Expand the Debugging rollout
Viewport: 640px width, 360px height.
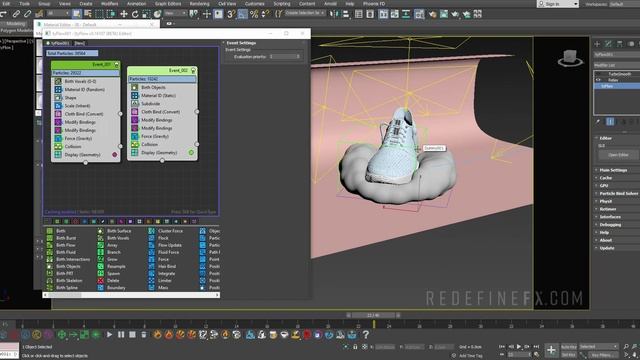(x=610, y=225)
